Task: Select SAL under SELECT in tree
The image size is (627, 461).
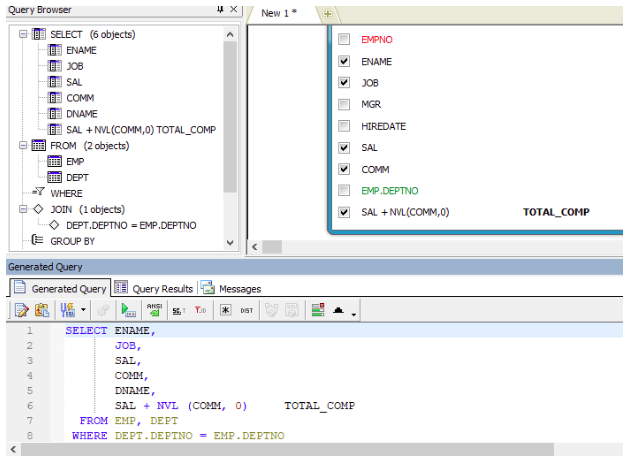Action: [74, 82]
